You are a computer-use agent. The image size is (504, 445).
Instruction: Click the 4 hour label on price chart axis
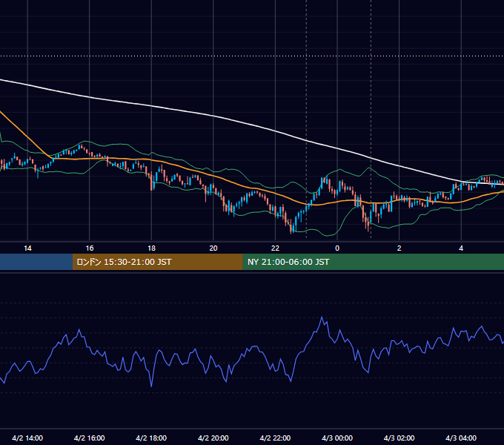[x=461, y=248]
